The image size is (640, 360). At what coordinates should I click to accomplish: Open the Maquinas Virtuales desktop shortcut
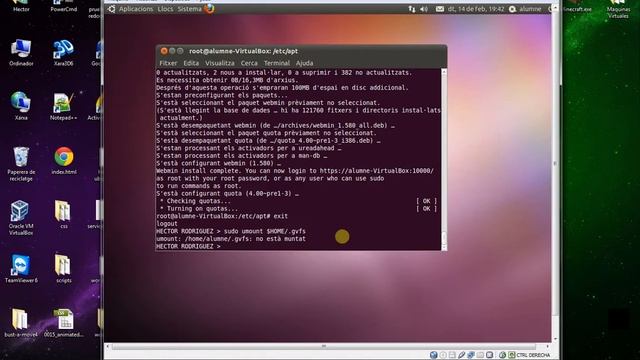tap(618, 9)
